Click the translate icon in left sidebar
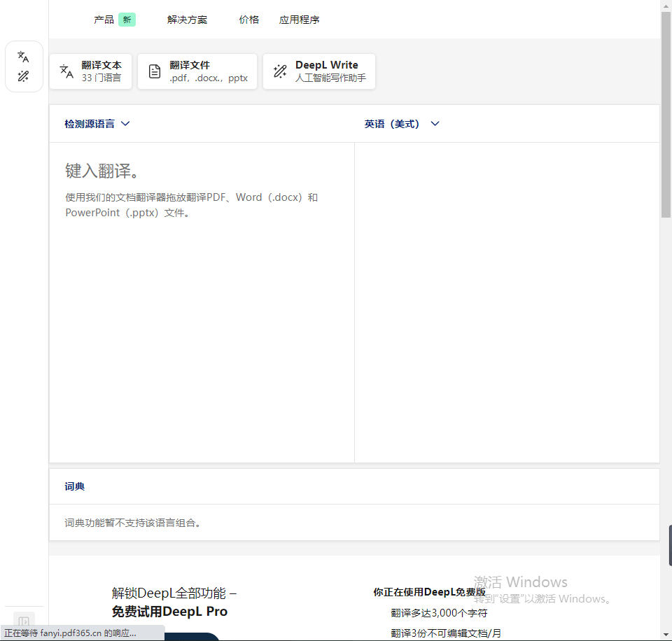672x641 pixels. [23, 57]
